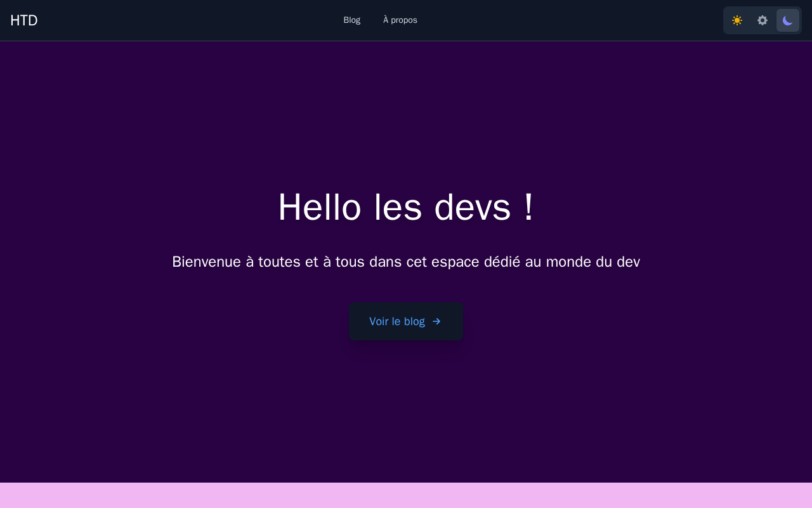Click the arrow icon inside Voir le blog
812x508 pixels.
point(436,321)
